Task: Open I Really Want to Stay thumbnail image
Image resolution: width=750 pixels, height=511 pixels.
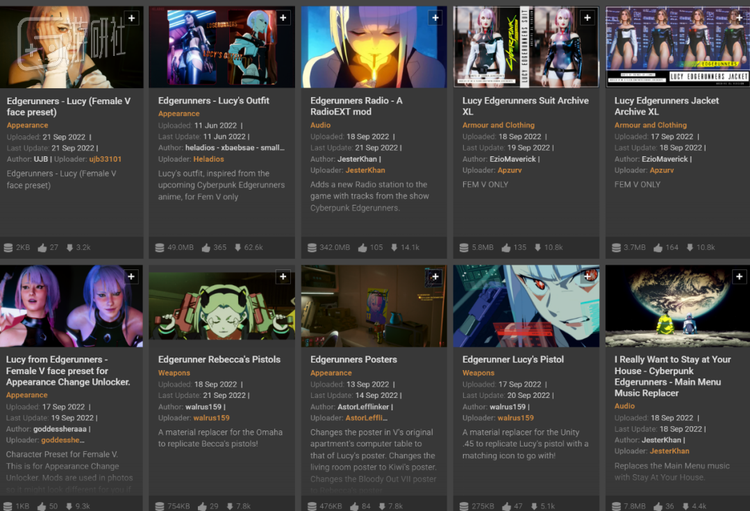Action: tap(676, 305)
